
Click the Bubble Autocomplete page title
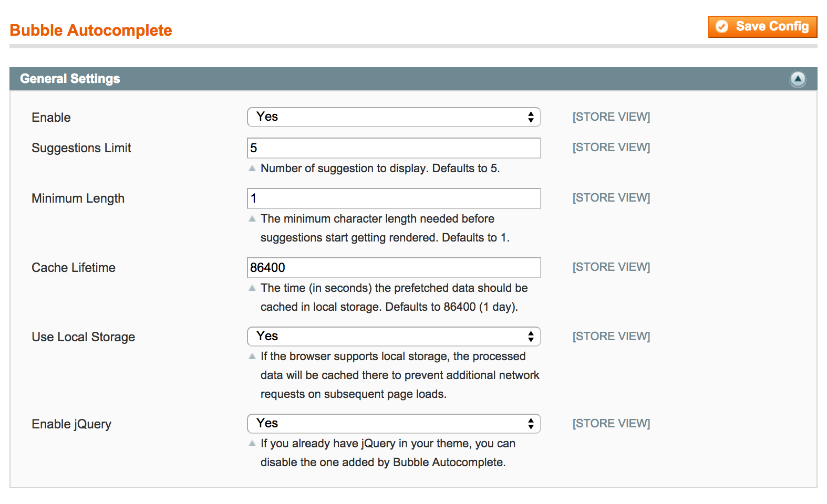(91, 30)
